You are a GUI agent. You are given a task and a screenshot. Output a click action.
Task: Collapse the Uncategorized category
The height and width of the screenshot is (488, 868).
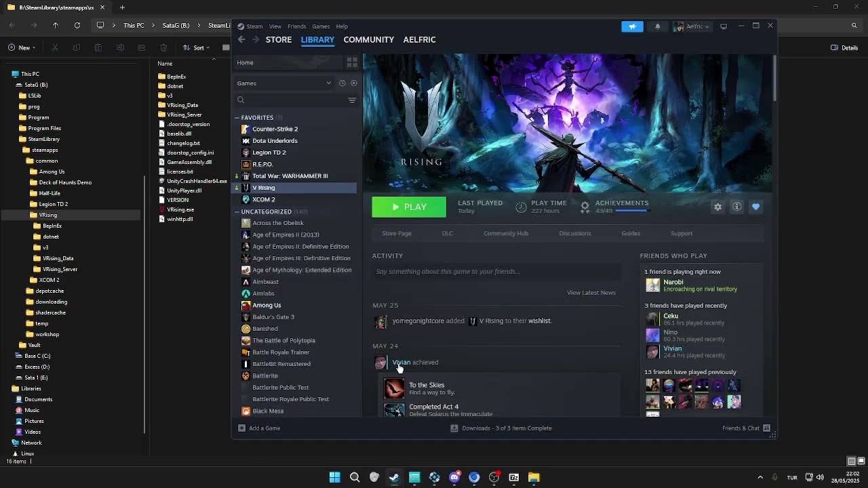[x=237, y=211]
